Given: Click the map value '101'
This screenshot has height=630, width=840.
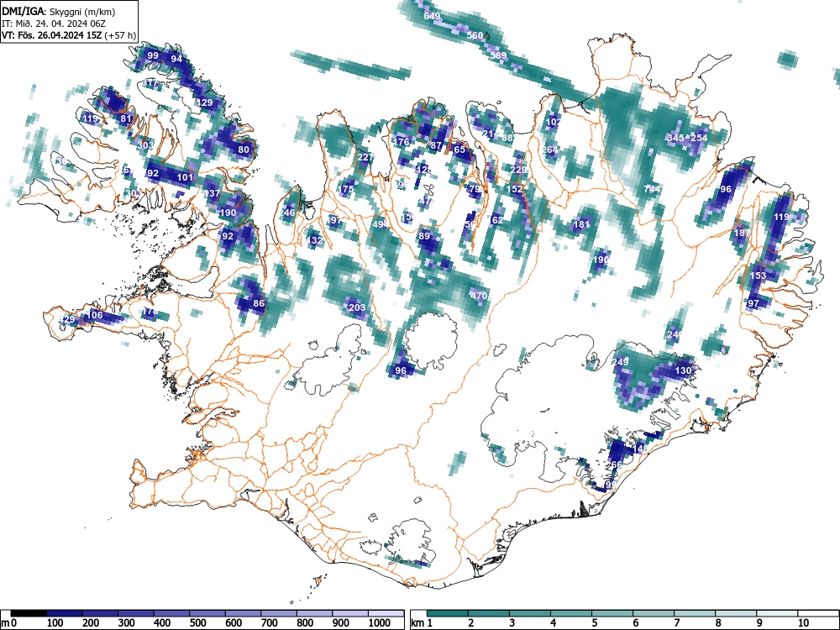Looking at the screenshot, I should pyautogui.click(x=185, y=177).
